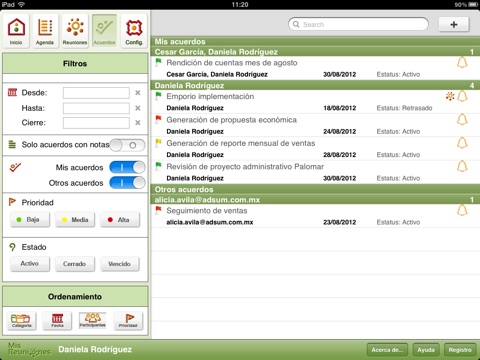Filter by Media priority
This screenshot has width=480, height=360.
[75, 220]
